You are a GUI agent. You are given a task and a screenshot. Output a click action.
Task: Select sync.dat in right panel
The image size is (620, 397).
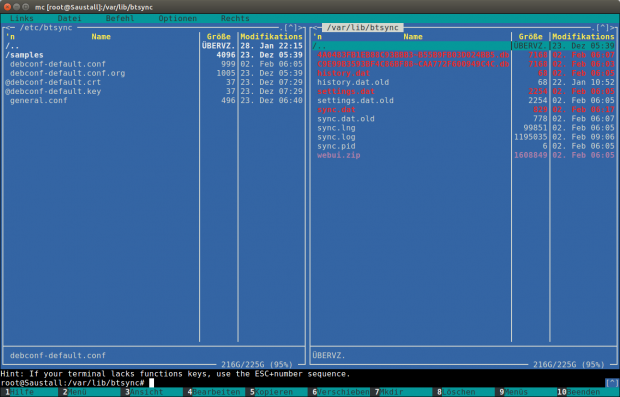pos(463,110)
